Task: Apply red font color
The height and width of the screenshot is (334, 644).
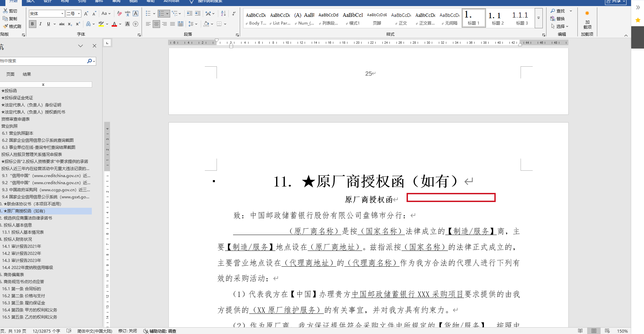Action: [x=114, y=24]
